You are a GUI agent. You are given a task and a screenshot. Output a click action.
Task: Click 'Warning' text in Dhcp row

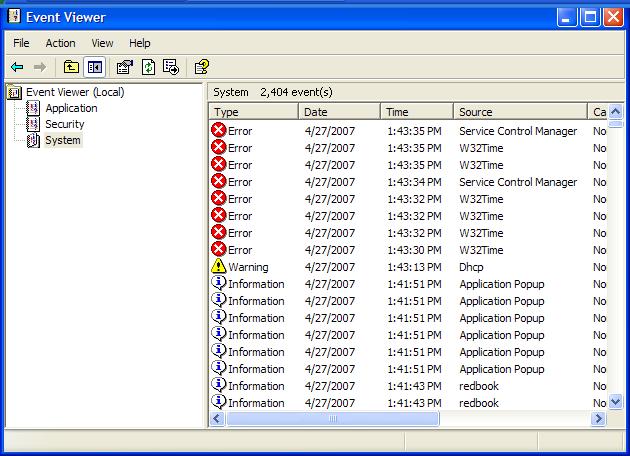(x=248, y=267)
